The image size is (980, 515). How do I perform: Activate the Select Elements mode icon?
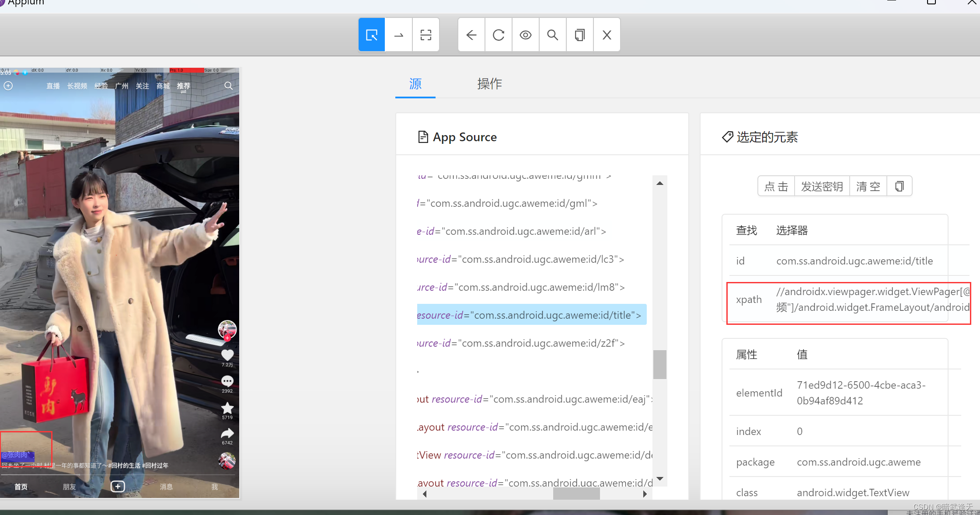pyautogui.click(x=372, y=35)
